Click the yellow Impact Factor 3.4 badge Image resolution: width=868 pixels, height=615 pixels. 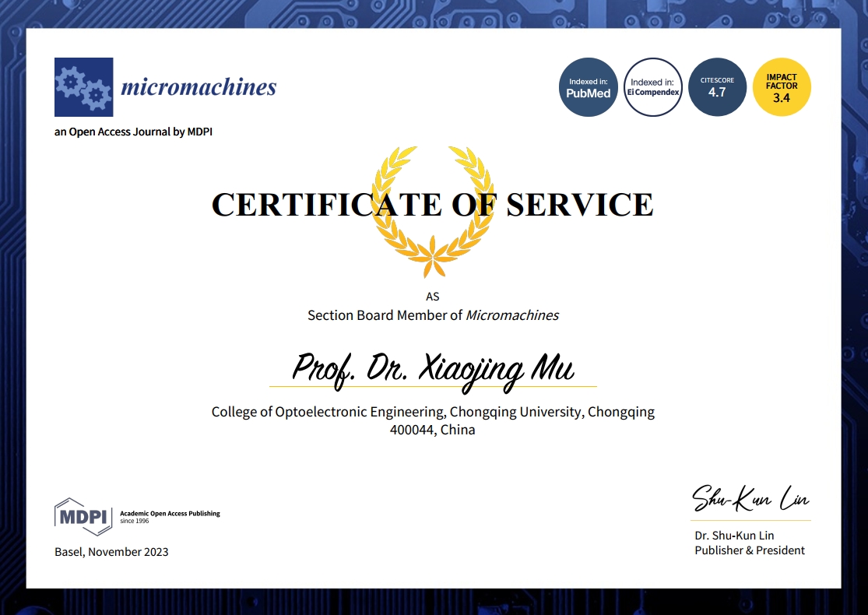tap(781, 87)
